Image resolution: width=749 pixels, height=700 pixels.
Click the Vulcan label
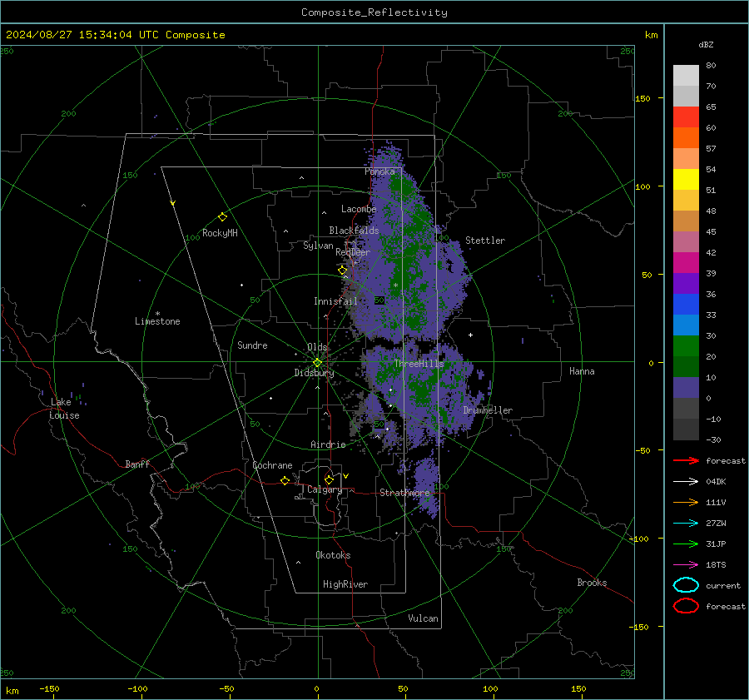tap(424, 618)
